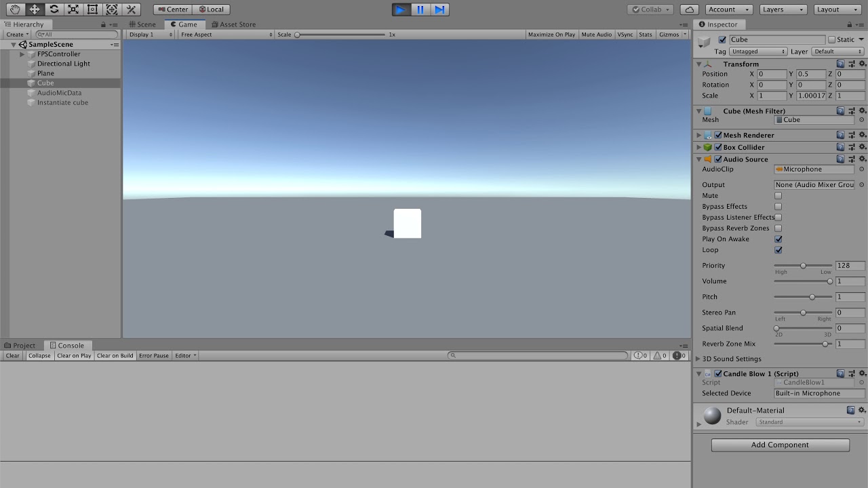The image size is (868, 488).
Task: Click the Play button
Action: tap(401, 9)
